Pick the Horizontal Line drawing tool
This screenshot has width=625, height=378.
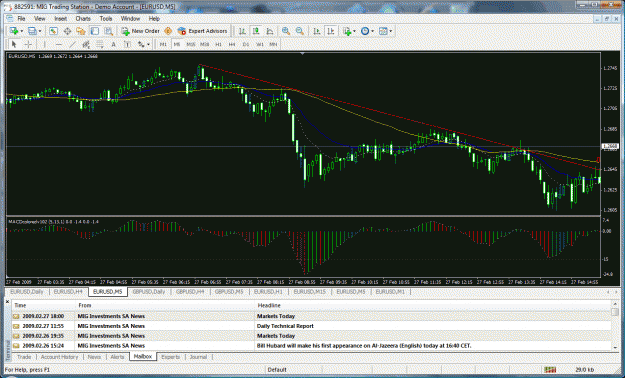[x=59, y=44]
